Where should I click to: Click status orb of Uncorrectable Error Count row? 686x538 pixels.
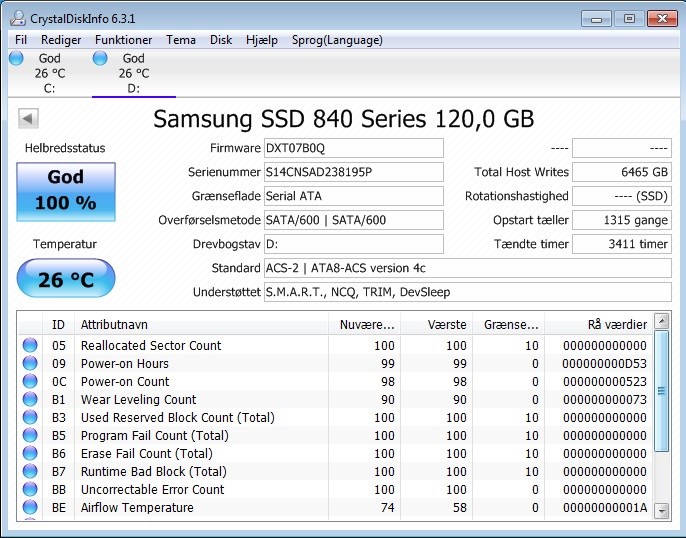[x=30, y=489]
